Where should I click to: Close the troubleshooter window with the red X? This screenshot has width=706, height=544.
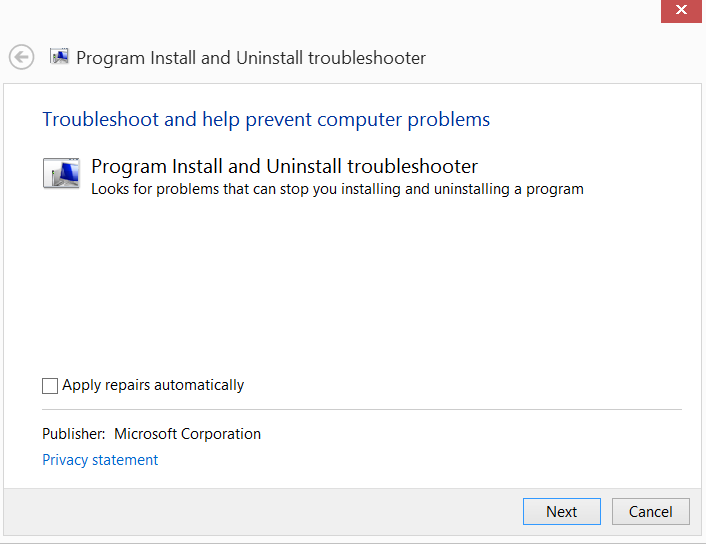(681, 10)
